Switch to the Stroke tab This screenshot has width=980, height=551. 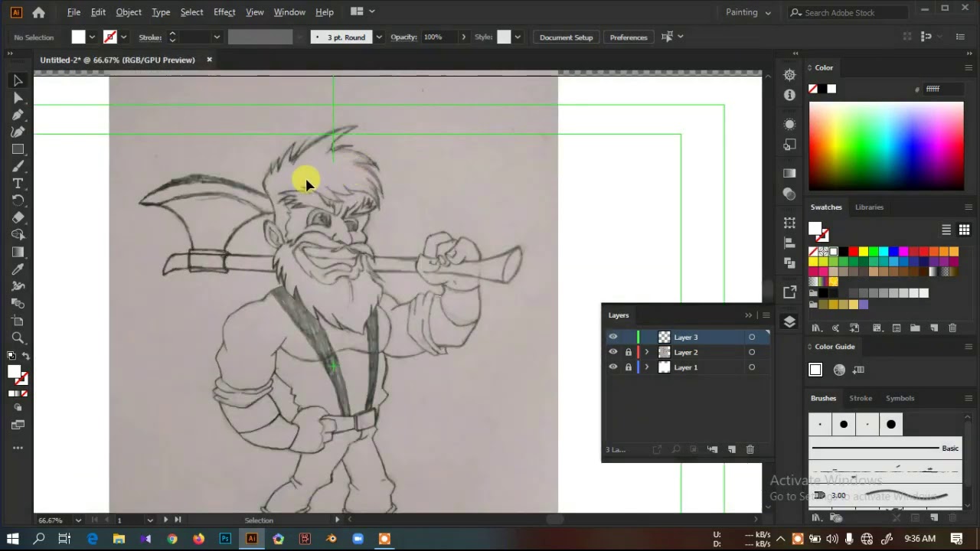(861, 398)
